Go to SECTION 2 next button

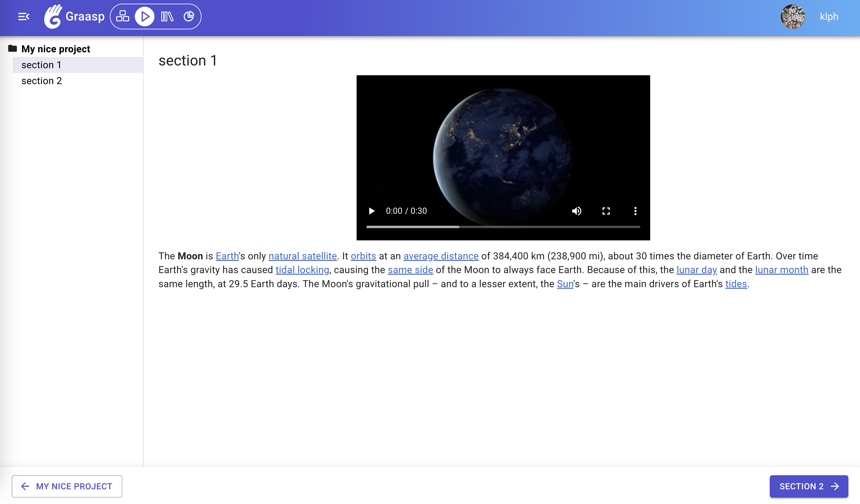click(809, 486)
